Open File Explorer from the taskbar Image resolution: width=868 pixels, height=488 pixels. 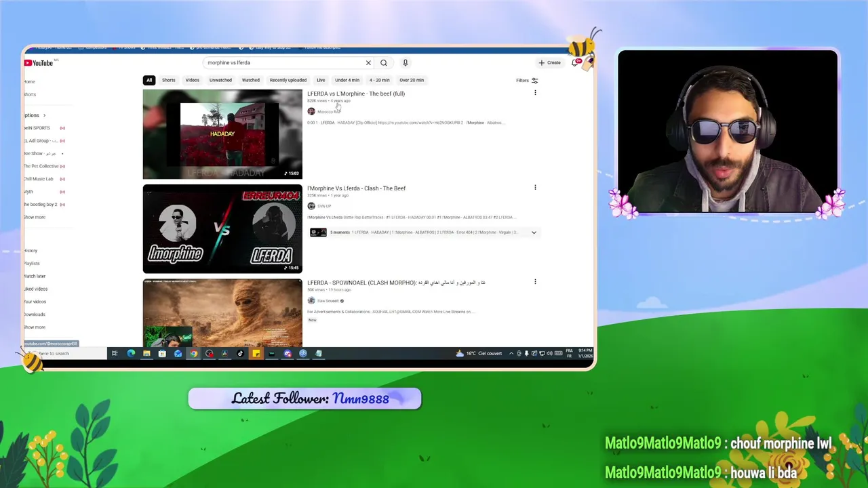pyautogui.click(x=146, y=353)
